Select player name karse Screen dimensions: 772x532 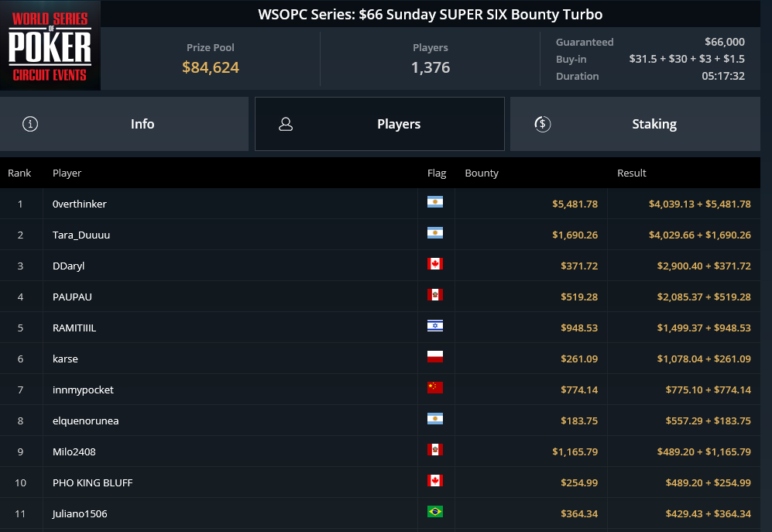65,359
